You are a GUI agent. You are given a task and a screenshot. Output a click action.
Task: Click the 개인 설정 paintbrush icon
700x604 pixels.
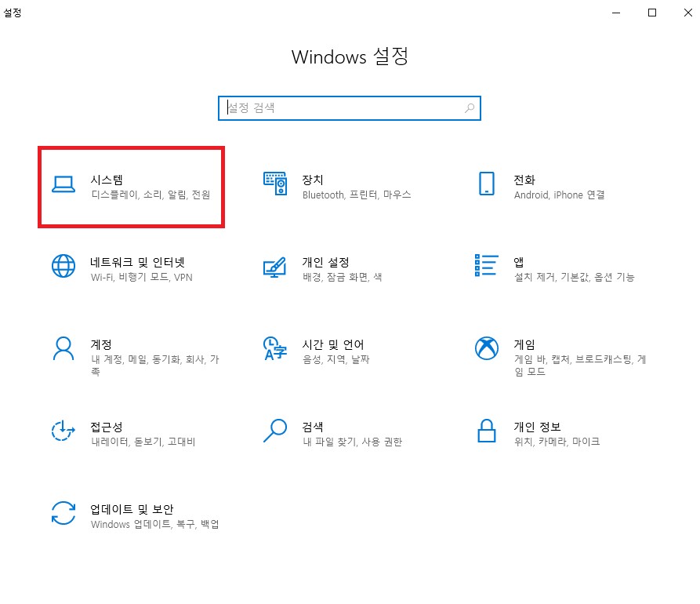275,267
